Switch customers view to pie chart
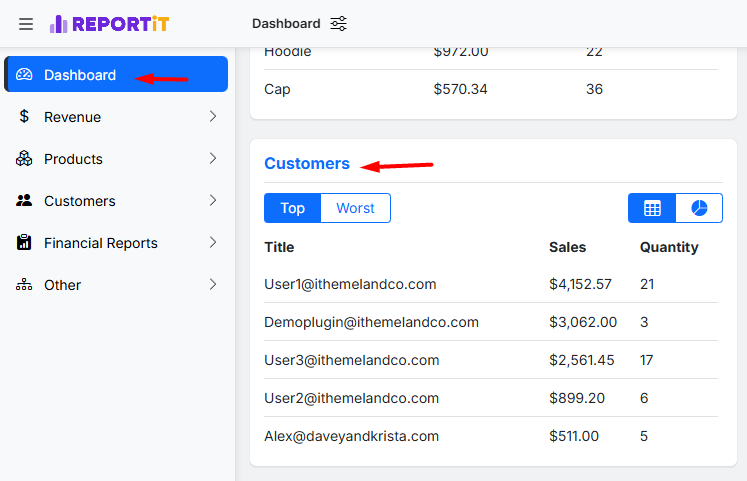Image resolution: width=747 pixels, height=481 pixels. (x=699, y=208)
